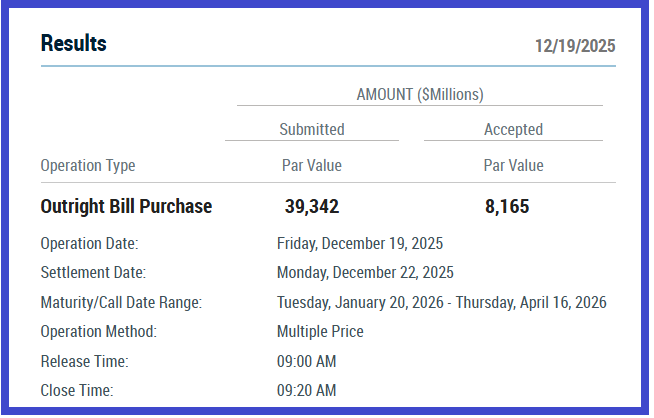Open the Outright Bill Purchase row title
The width and height of the screenshot is (654, 418).
[x=126, y=207]
